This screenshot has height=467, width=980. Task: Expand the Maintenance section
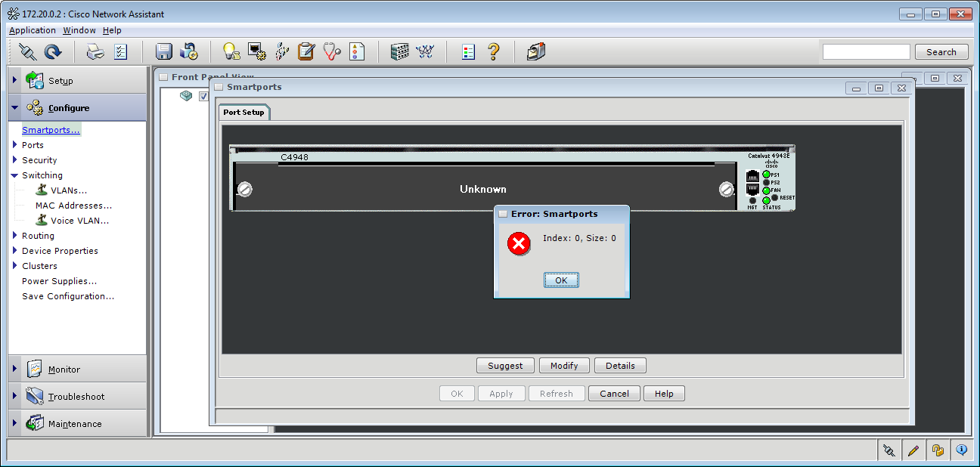(x=14, y=423)
